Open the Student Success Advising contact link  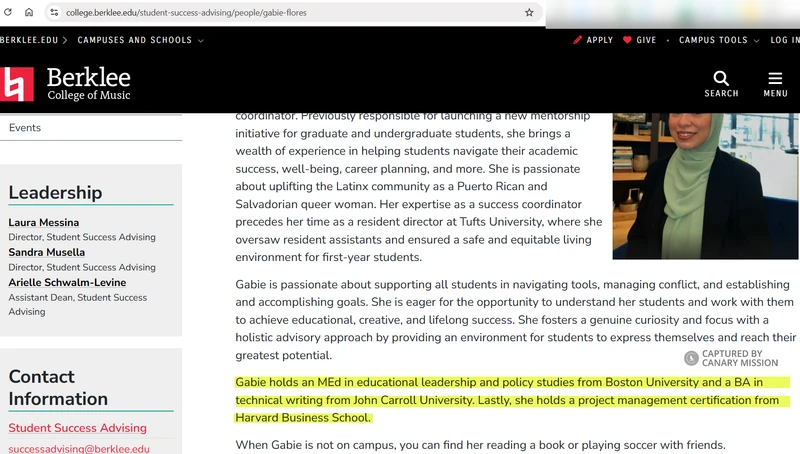(x=77, y=427)
